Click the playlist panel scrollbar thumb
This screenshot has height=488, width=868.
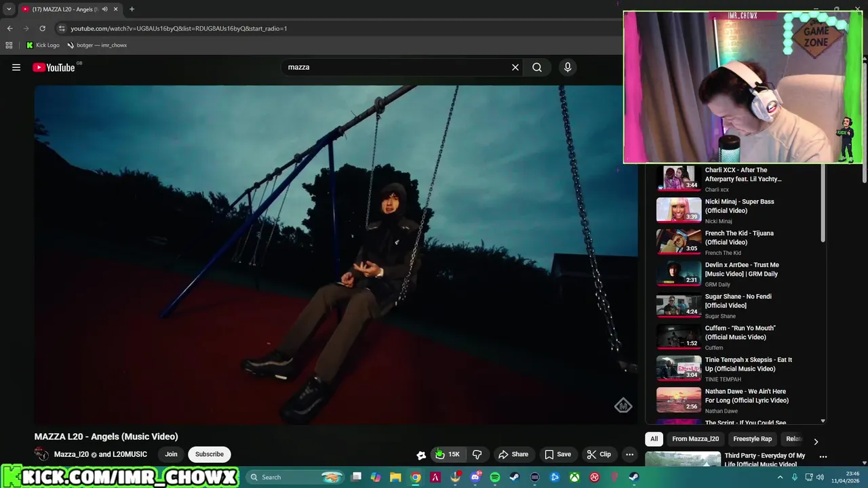click(x=823, y=203)
